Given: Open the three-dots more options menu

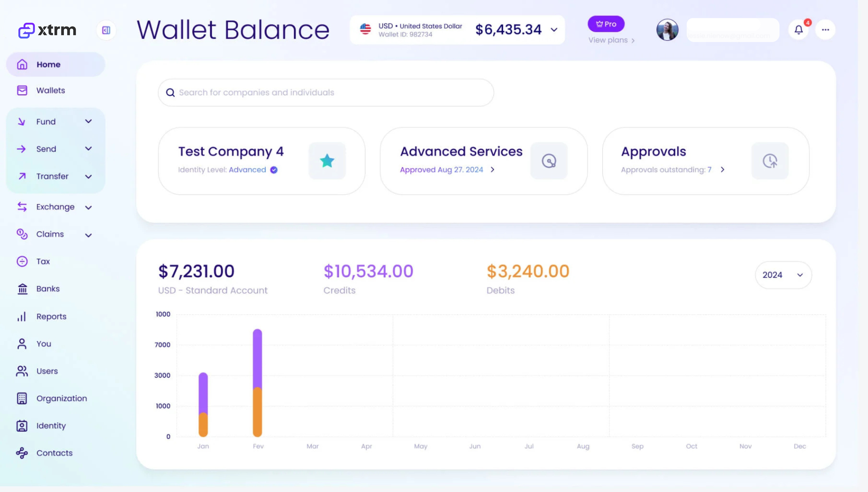Looking at the screenshot, I should (825, 30).
